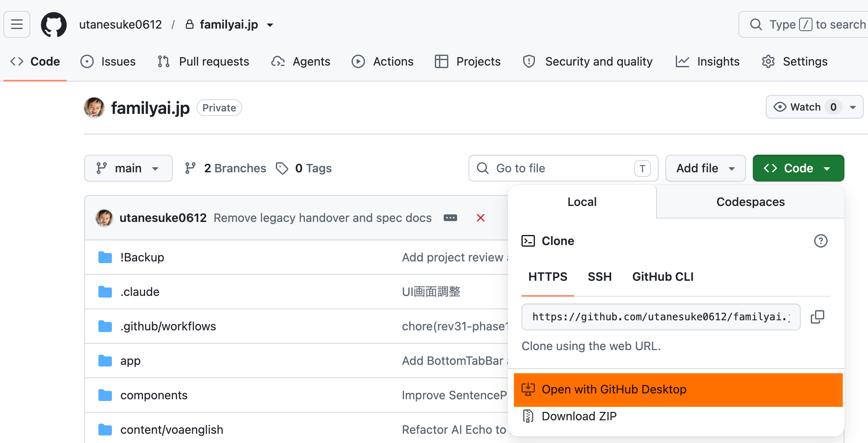Open the familyai.jp repository switcher dropdown
This screenshot has height=443, width=868.
pyautogui.click(x=270, y=25)
